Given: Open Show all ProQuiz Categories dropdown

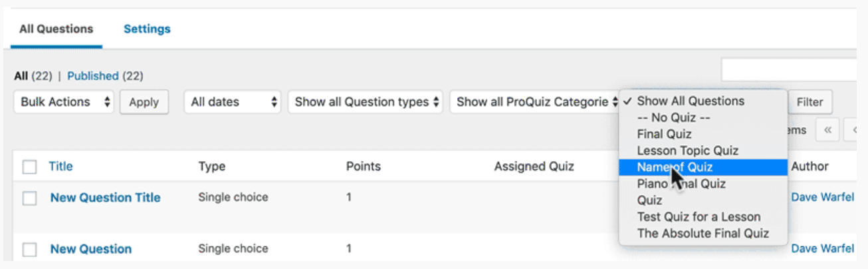Looking at the screenshot, I should click(x=534, y=102).
